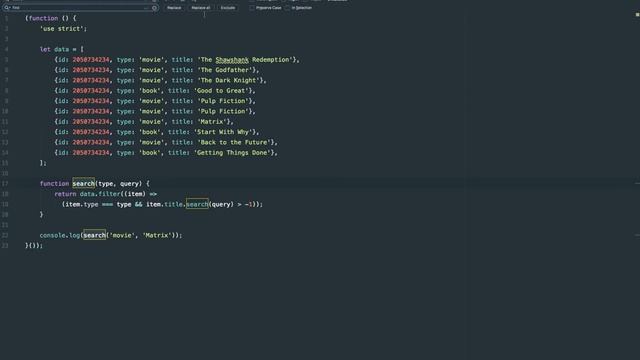Click 'let data = [' declaration

coord(62,49)
